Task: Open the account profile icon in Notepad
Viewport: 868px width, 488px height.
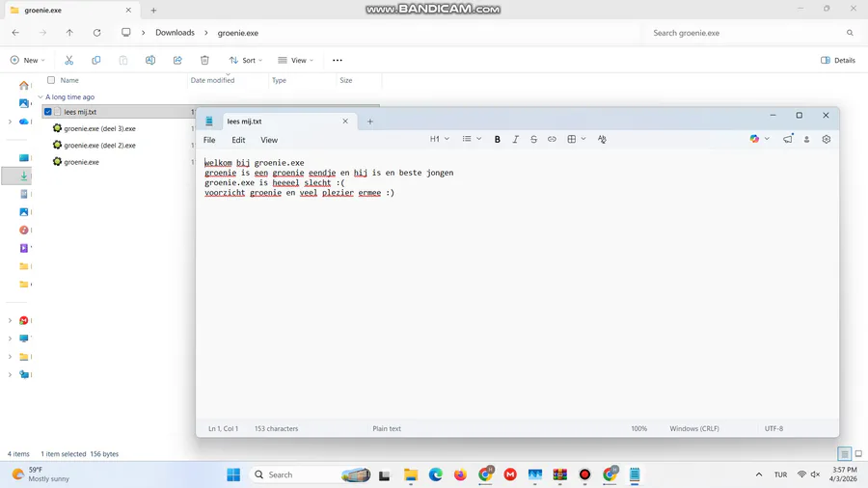Action: 806,140
